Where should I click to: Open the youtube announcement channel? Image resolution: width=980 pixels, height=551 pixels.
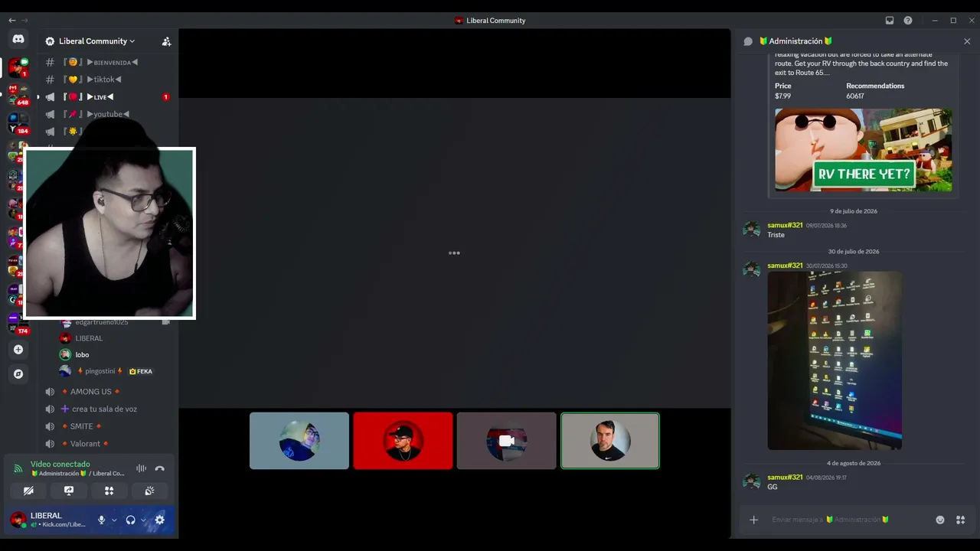click(x=108, y=114)
